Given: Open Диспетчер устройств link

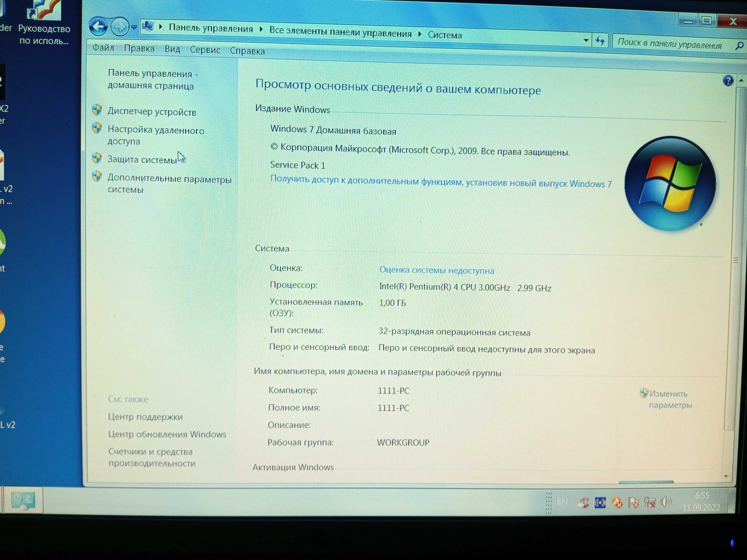Looking at the screenshot, I should coord(152,112).
